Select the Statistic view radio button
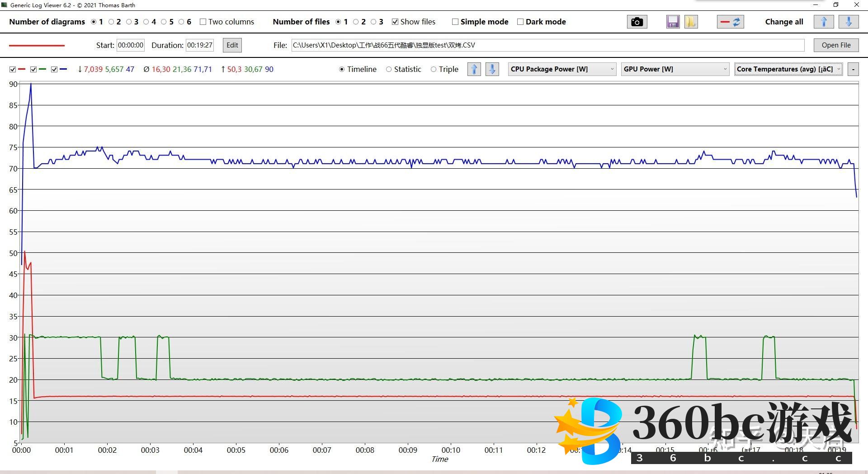868x474 pixels. [389, 69]
